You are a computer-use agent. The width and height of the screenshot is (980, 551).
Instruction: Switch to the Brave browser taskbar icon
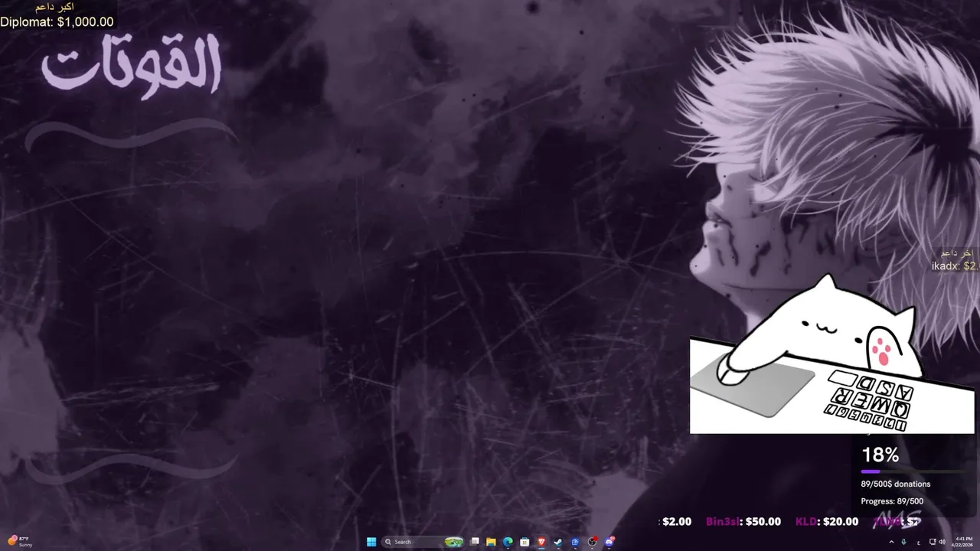(541, 542)
